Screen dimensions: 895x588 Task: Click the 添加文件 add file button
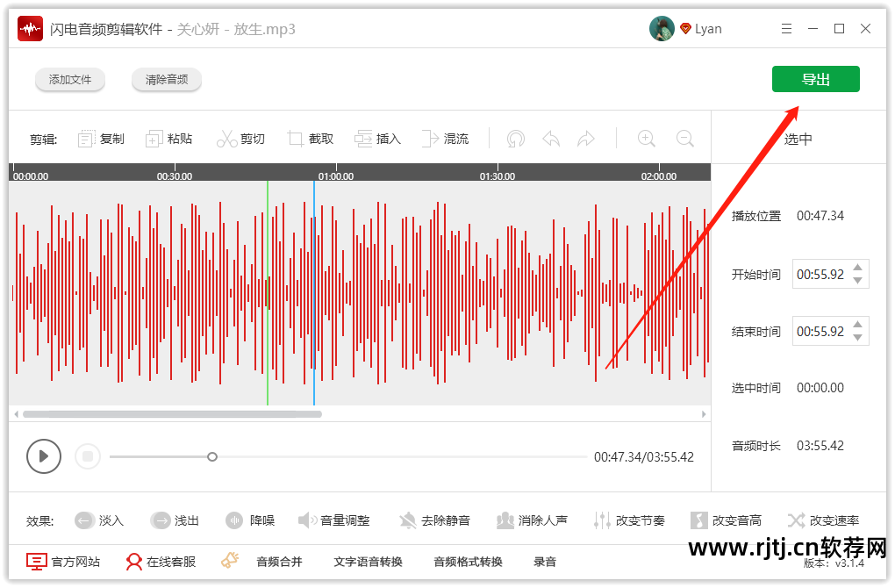pyautogui.click(x=70, y=79)
